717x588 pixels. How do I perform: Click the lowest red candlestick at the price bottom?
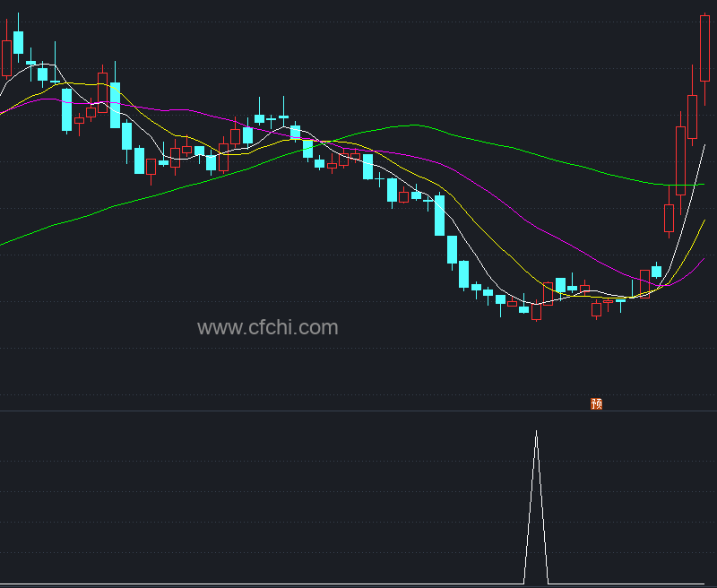536,311
